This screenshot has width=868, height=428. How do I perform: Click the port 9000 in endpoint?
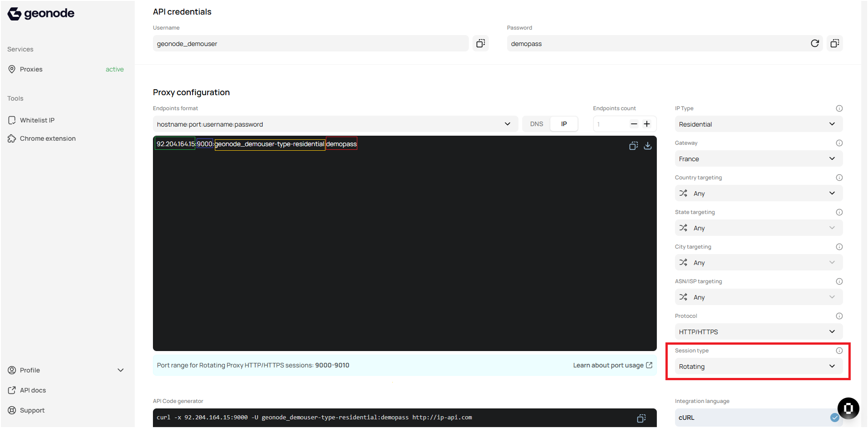pyautogui.click(x=205, y=144)
